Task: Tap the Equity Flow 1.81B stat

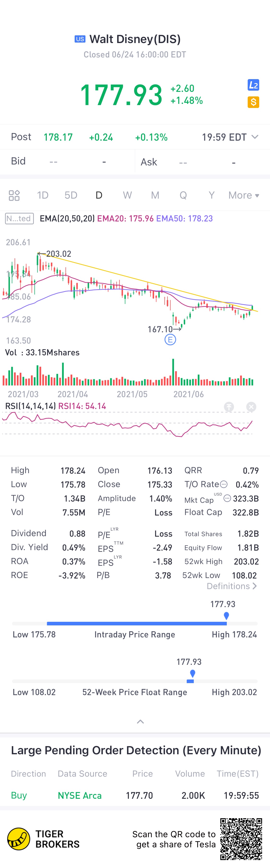Action: click(x=222, y=547)
